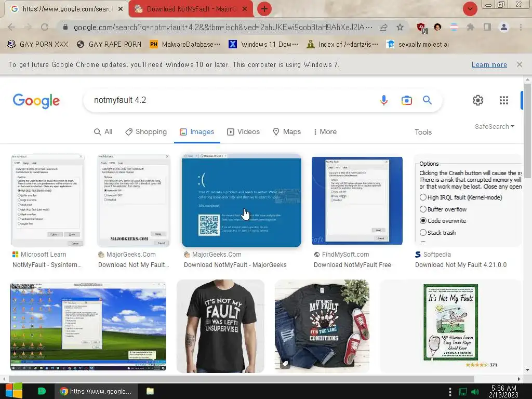Open Google quick settings gear

(x=478, y=100)
